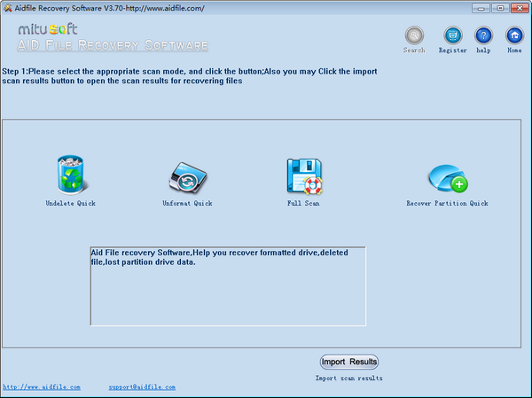Click the "Unformat Quick" label
The height and width of the screenshot is (398, 532).
187,203
